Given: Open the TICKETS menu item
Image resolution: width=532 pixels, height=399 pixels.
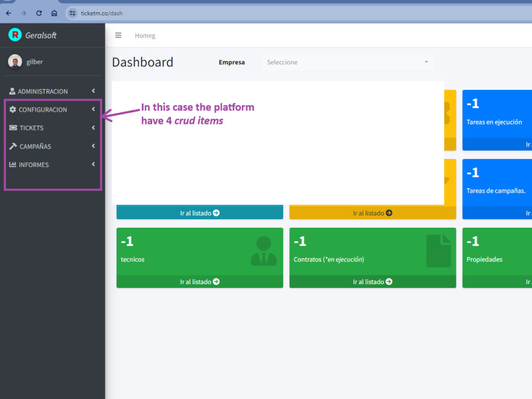Looking at the screenshot, I should [52, 128].
